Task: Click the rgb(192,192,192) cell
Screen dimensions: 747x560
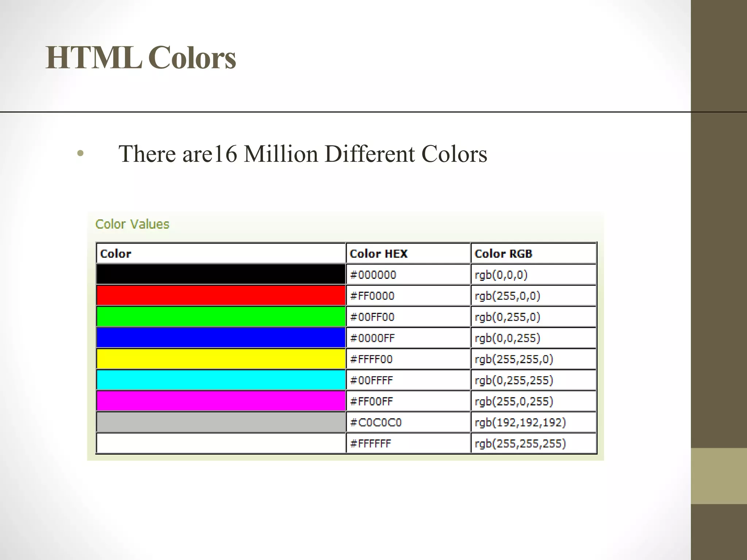Action: pos(534,423)
